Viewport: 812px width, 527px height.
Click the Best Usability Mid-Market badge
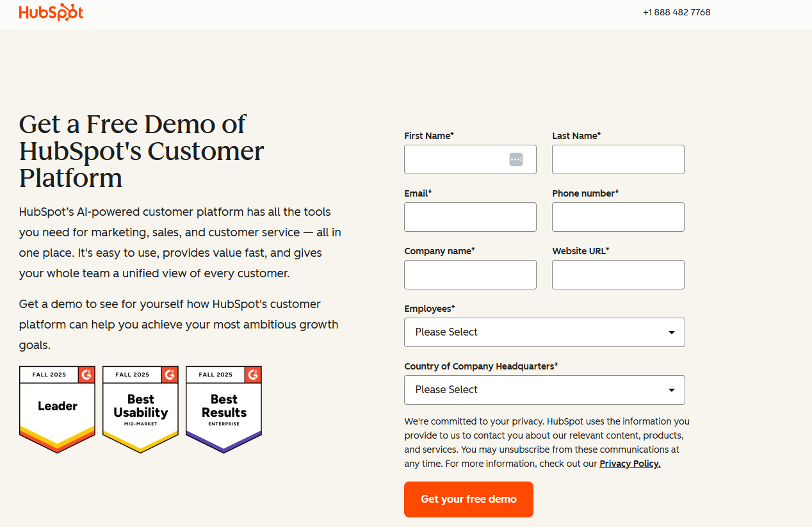click(x=140, y=409)
